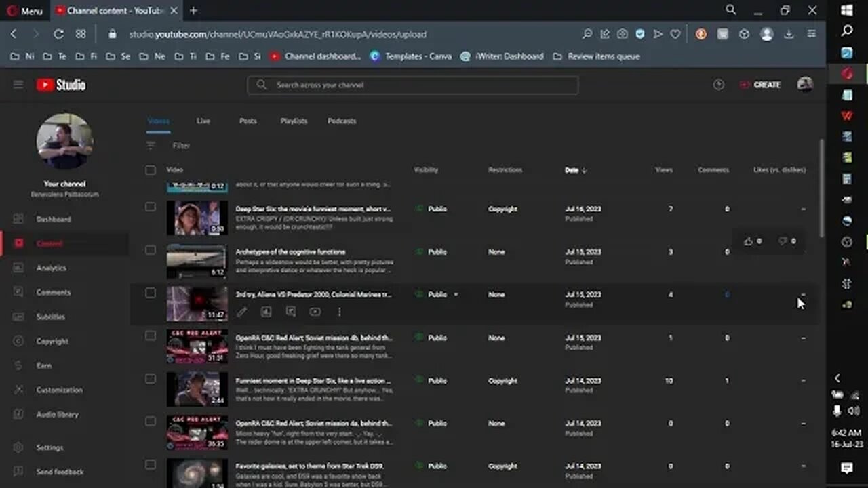Reload the page in the browser
The width and height of the screenshot is (868, 488).
click(58, 34)
